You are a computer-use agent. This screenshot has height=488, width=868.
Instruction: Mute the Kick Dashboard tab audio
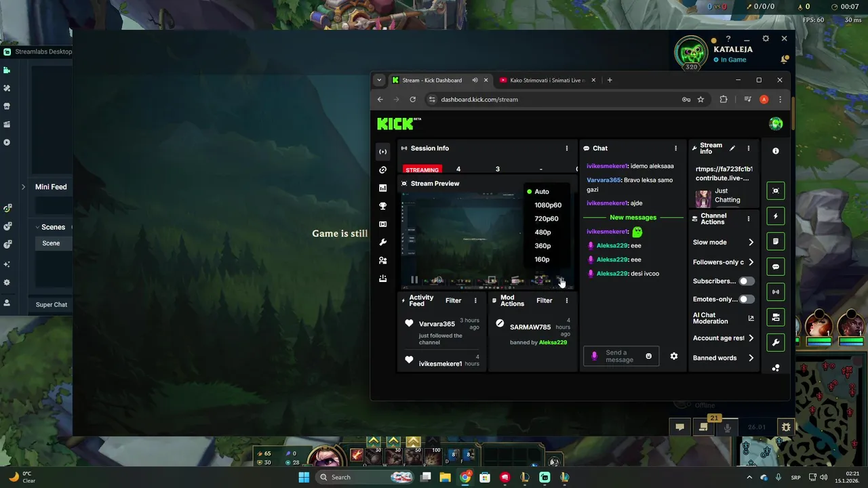[x=475, y=80]
